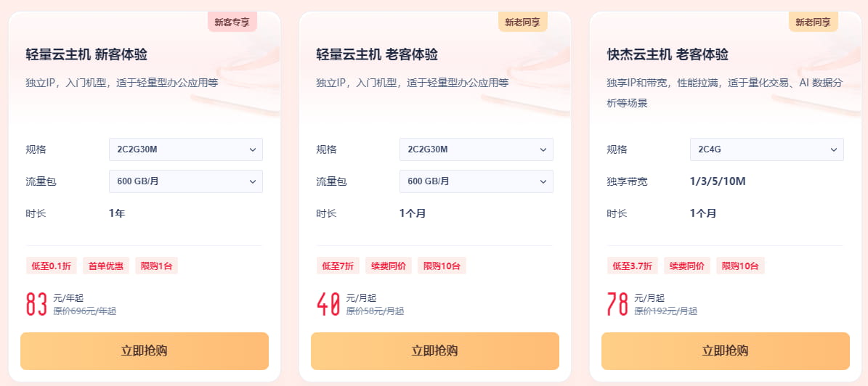Viewport: 868px width, 386px height.
Task: Click the 低至7折 discount tag
Action: (x=337, y=266)
